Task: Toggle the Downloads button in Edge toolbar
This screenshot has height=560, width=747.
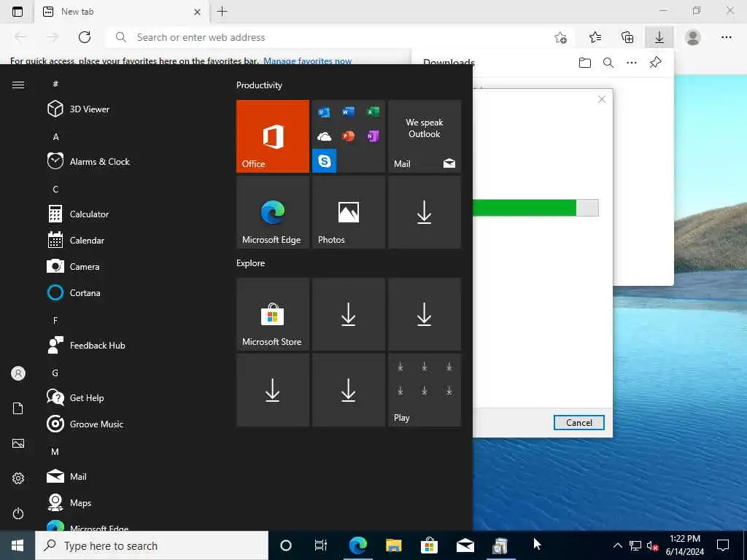Action: pyautogui.click(x=659, y=37)
